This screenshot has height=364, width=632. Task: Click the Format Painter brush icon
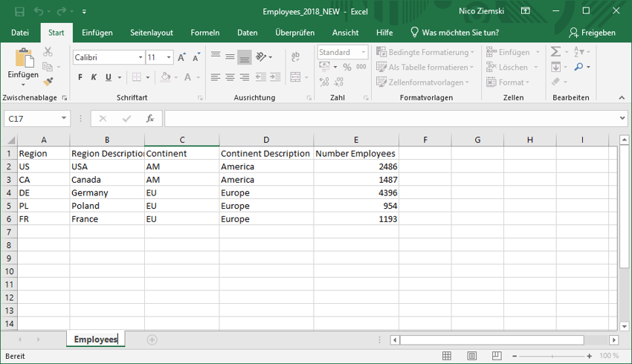pos(48,82)
